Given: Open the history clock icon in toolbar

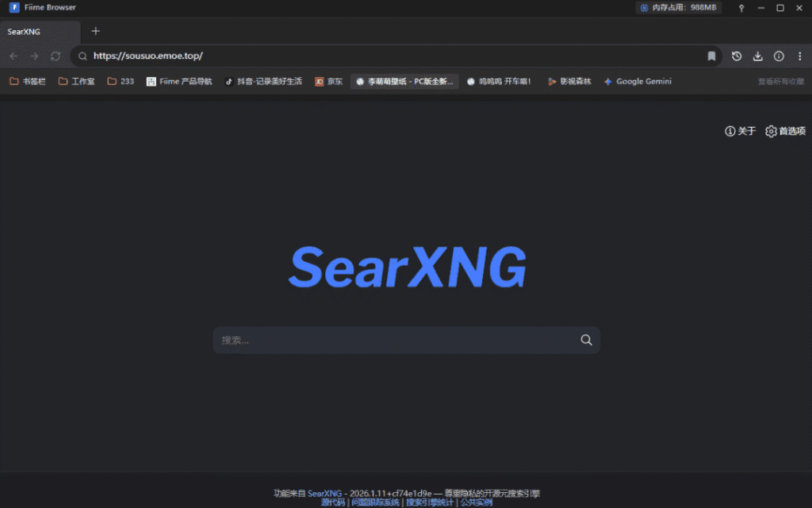Looking at the screenshot, I should pos(737,56).
